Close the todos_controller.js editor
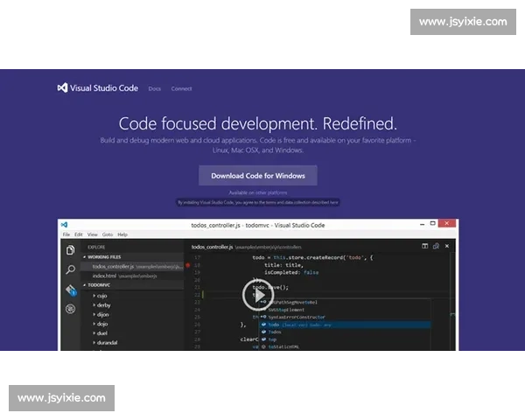 click(x=447, y=246)
